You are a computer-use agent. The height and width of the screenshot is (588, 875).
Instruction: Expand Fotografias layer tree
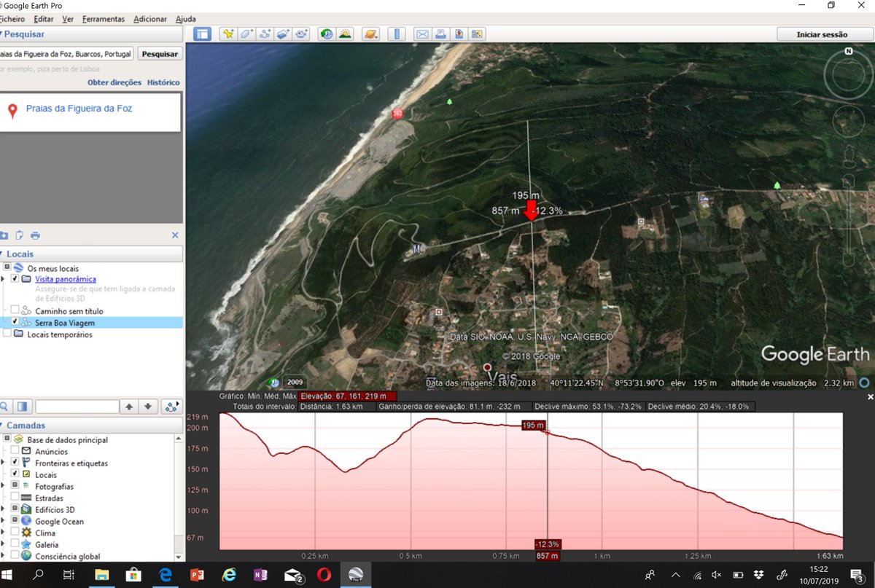[3, 486]
